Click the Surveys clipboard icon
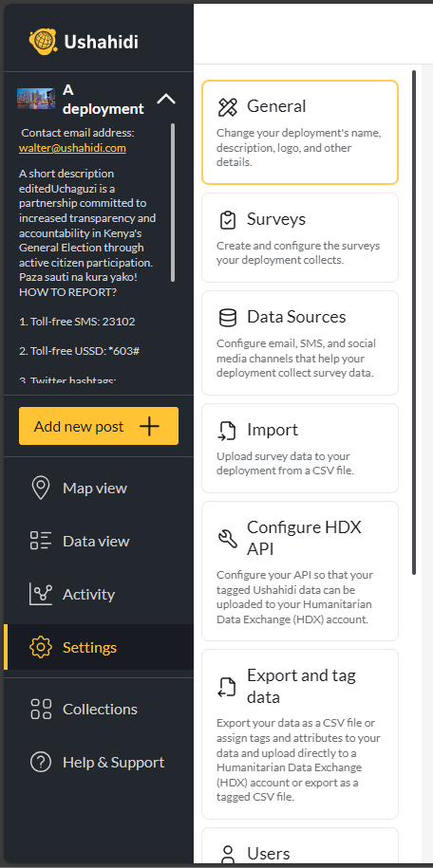Viewport: 433px width, 868px height. (x=228, y=220)
